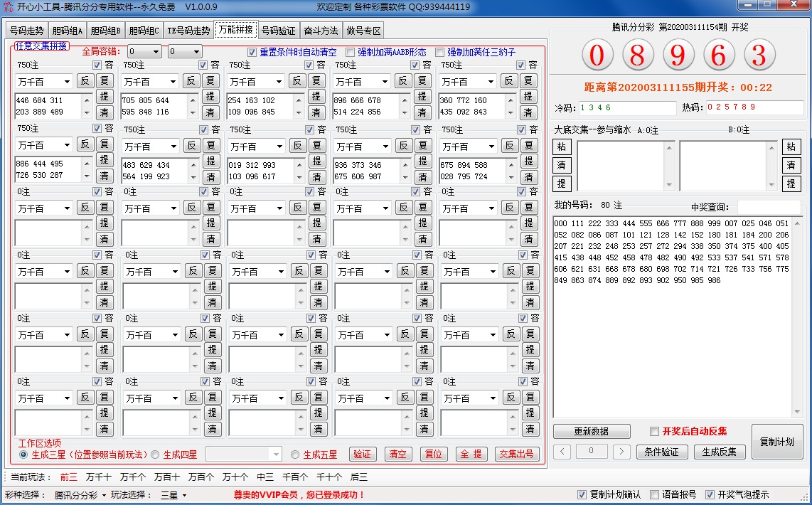Click 反 in the group containing 446 684 311

[85, 81]
